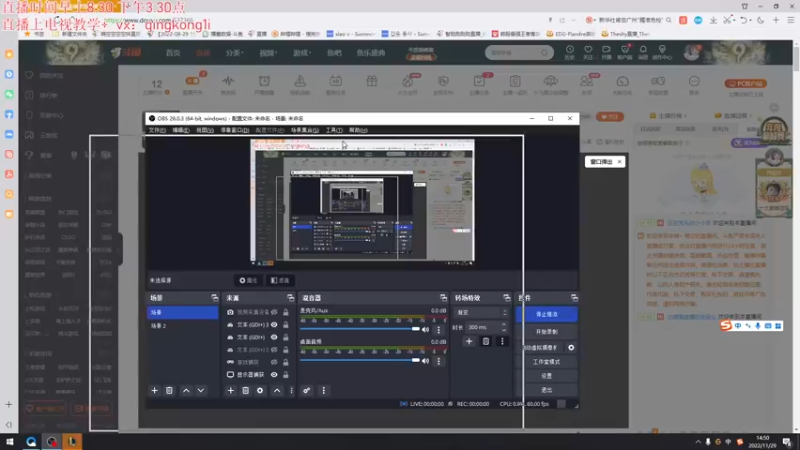Move the scene up with the up arrow
This screenshot has width=800, height=450.
(186, 390)
